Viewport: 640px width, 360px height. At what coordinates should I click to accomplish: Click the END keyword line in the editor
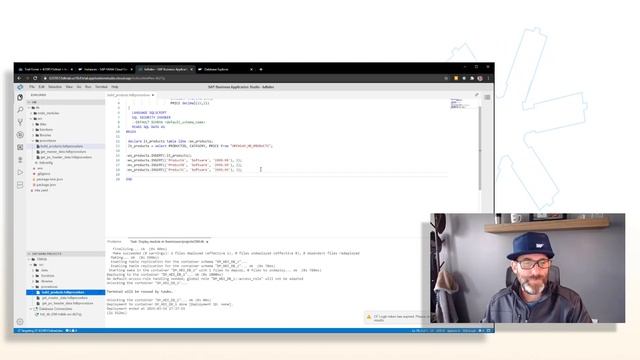tap(129, 179)
